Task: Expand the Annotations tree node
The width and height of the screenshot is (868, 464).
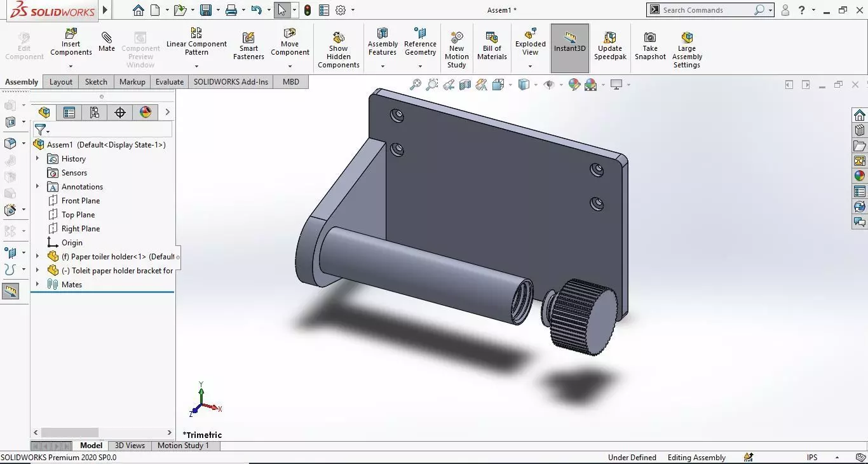Action: pos(37,186)
